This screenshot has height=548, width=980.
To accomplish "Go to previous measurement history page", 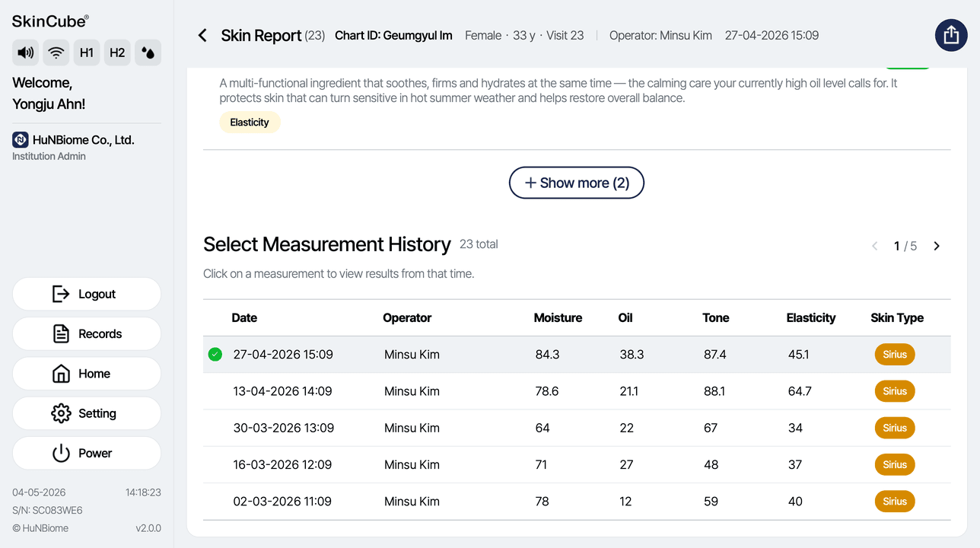I will (x=875, y=246).
